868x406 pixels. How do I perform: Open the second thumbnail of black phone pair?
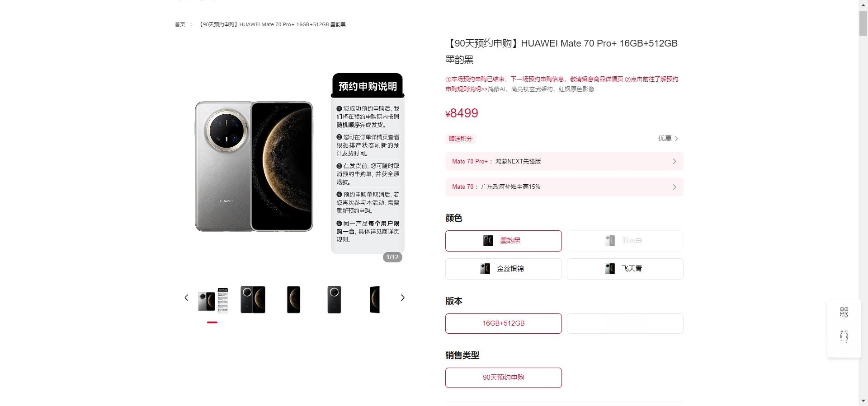coord(253,299)
